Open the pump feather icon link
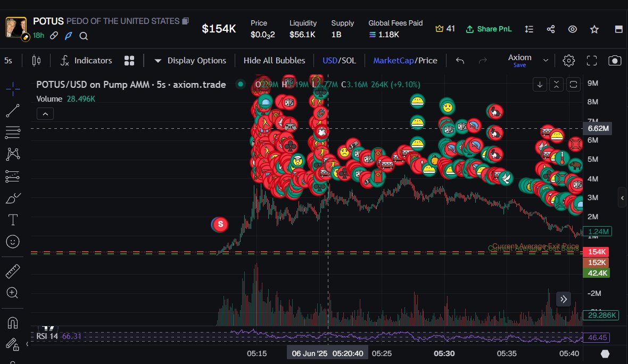 click(69, 36)
